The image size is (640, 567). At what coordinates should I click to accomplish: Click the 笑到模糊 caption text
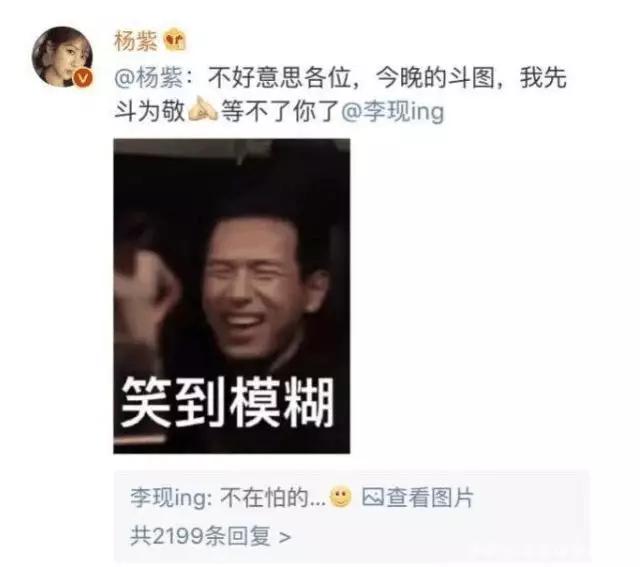click(227, 402)
